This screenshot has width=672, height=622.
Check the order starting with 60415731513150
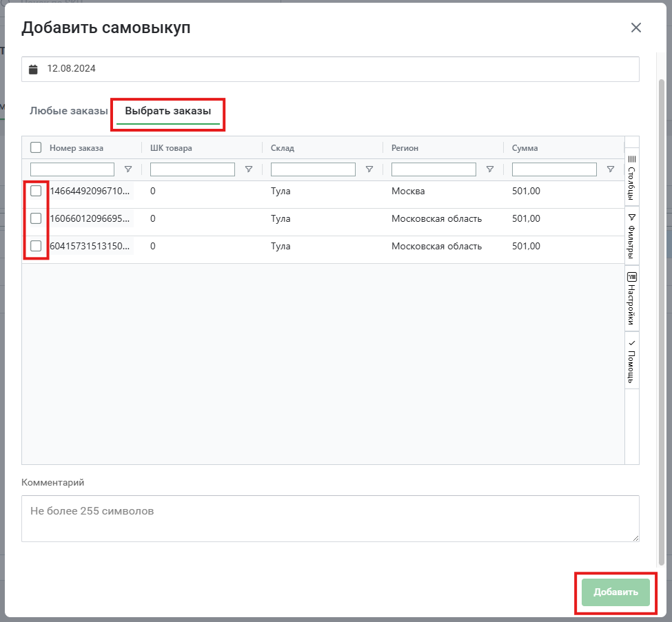click(36, 247)
